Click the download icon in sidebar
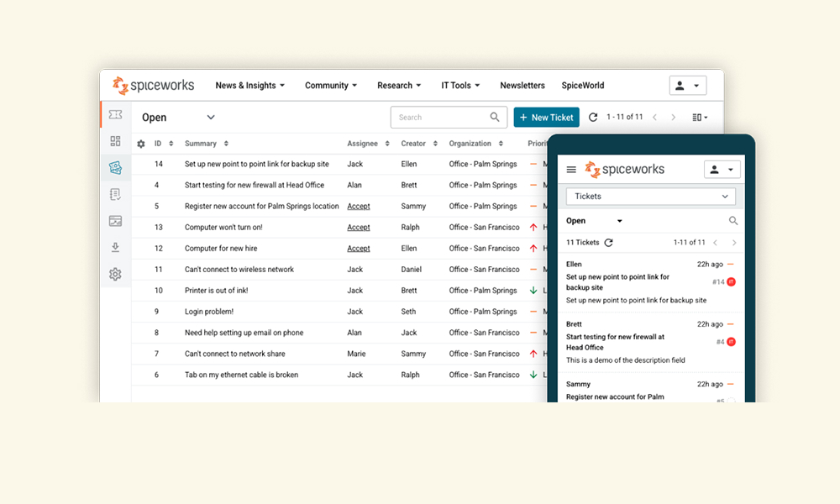The image size is (840, 504). [x=115, y=247]
